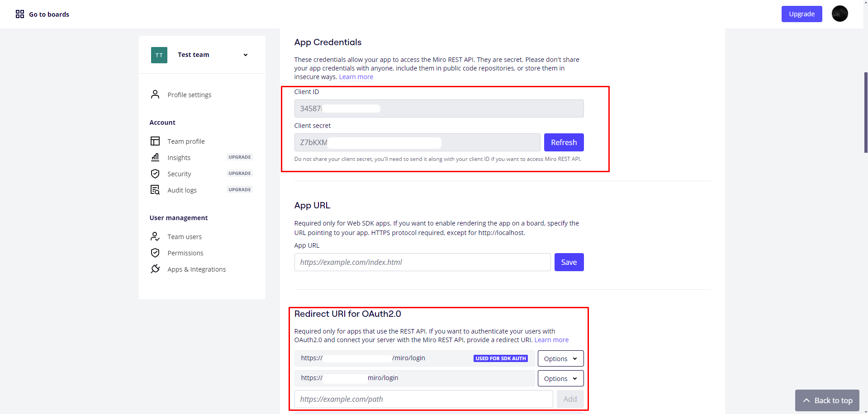
Task: Click the Permissions shield icon
Action: coord(155,253)
